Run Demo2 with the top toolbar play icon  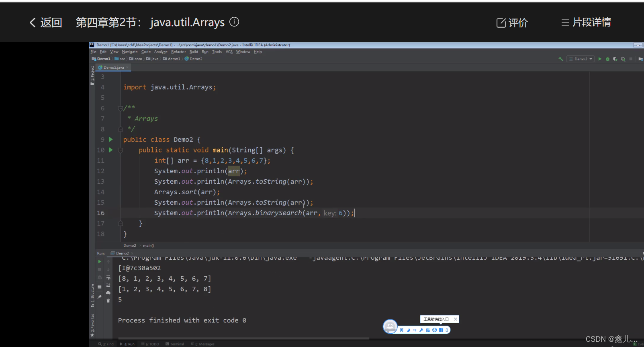click(600, 59)
